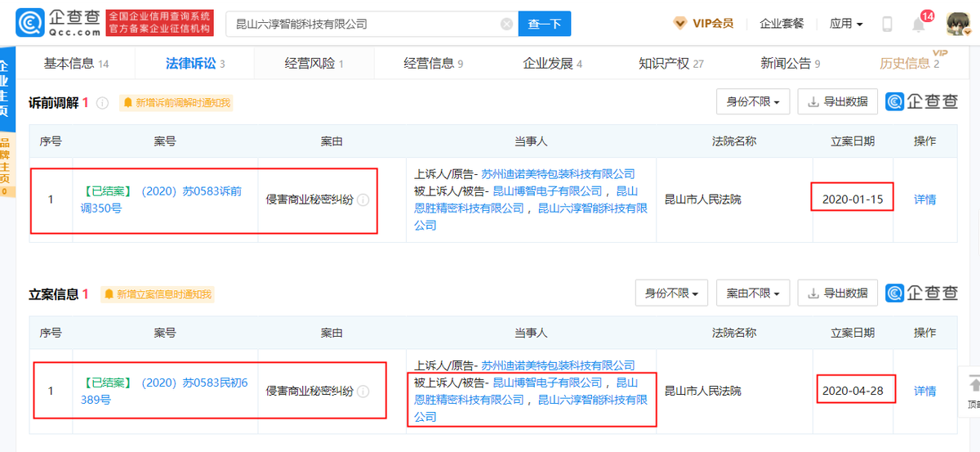The width and height of the screenshot is (980, 452).
Task: Switch to the 经营风险 tab
Action: pos(314,63)
